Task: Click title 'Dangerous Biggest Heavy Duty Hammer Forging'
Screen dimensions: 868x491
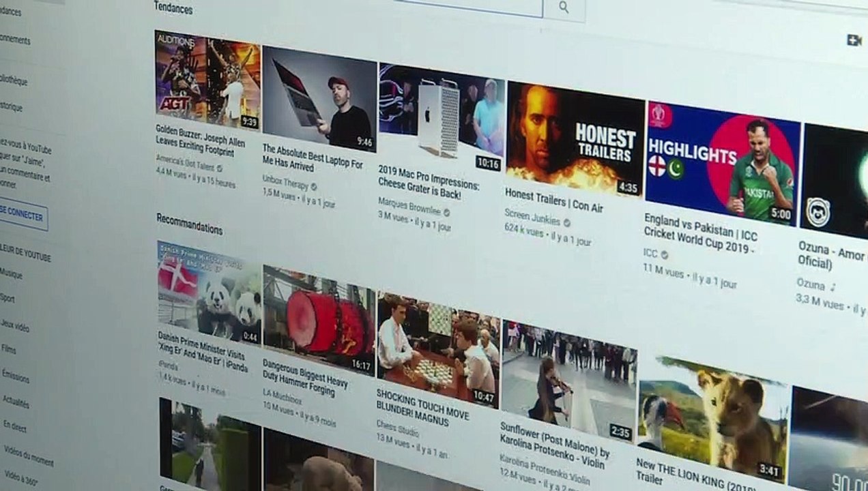Action: [305, 377]
